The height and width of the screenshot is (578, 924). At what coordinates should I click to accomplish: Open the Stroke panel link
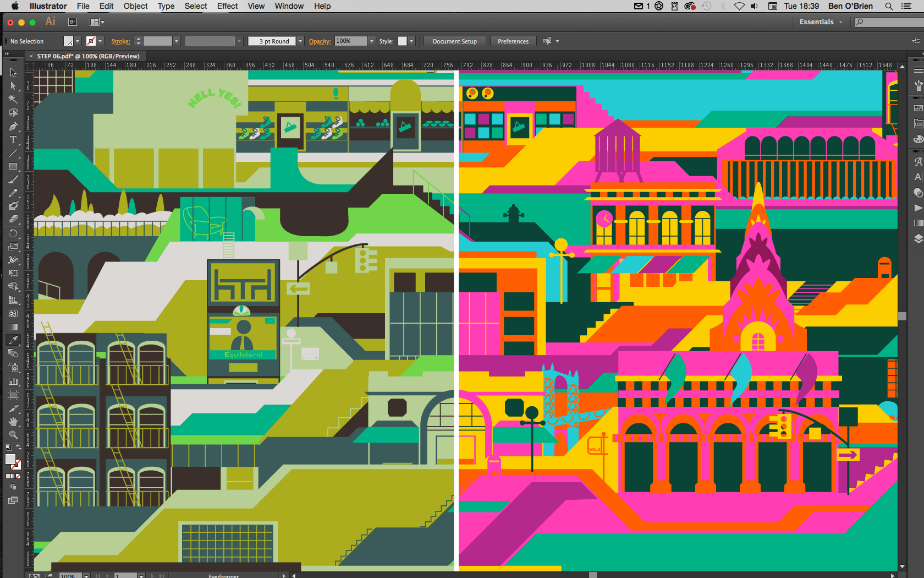[x=120, y=41]
